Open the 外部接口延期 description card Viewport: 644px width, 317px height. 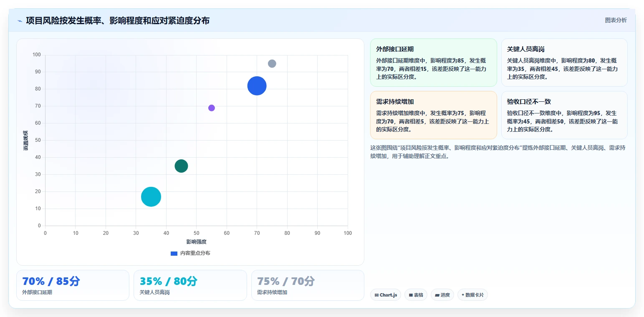433,63
